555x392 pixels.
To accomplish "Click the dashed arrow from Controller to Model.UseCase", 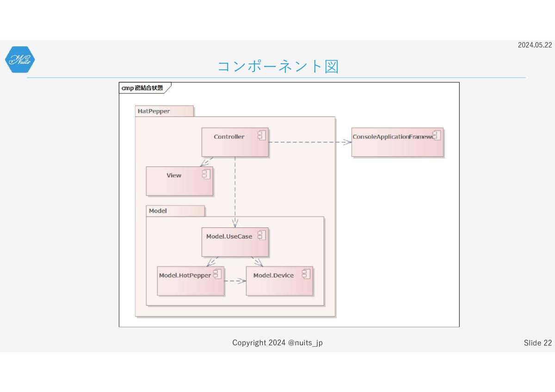I will tap(235, 192).
